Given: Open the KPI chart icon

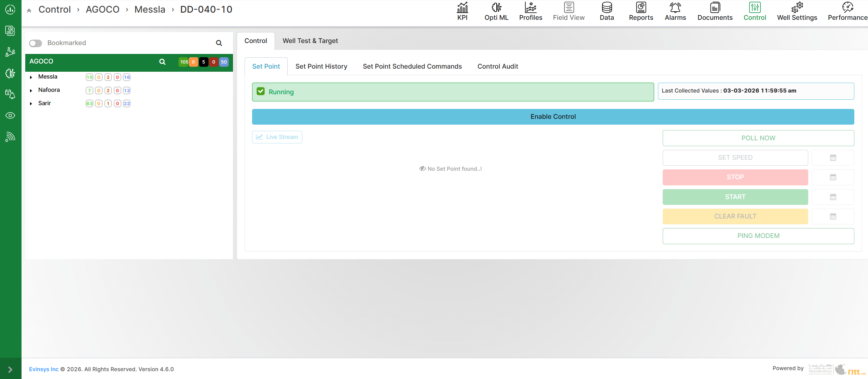Looking at the screenshot, I should click(x=462, y=8).
